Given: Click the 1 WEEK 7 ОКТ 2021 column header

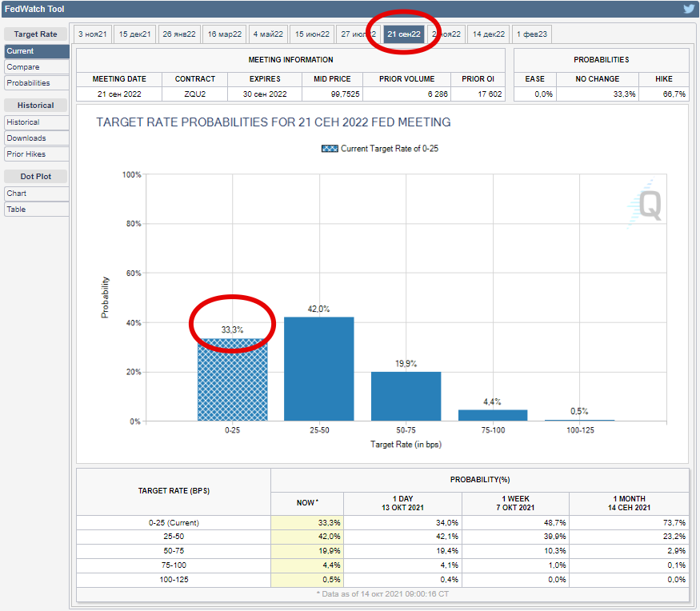Looking at the screenshot, I should tap(516, 503).
